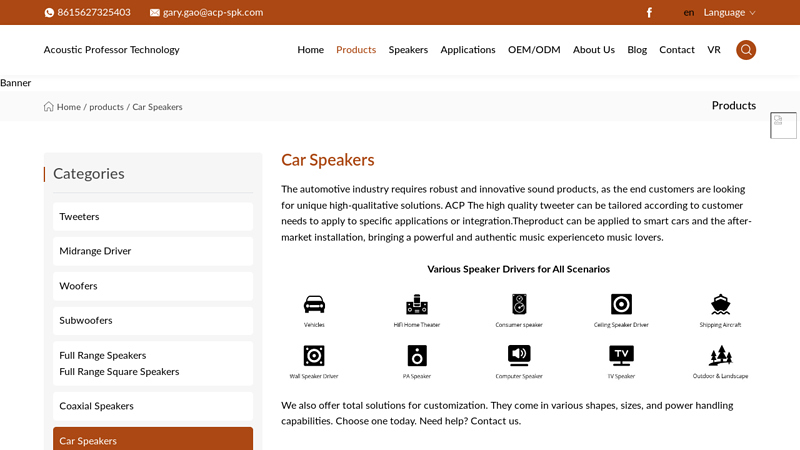
Task: Select the highlighted Car Speakers category
Action: pos(153,439)
